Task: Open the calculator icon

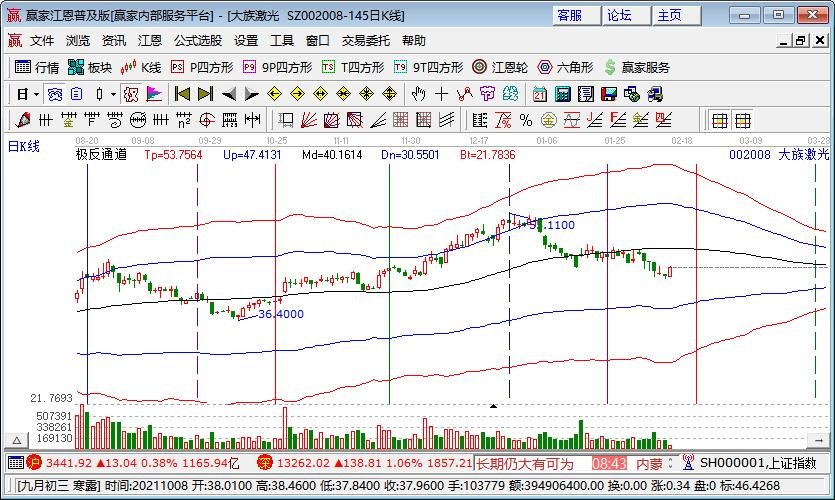Action: 562,95
